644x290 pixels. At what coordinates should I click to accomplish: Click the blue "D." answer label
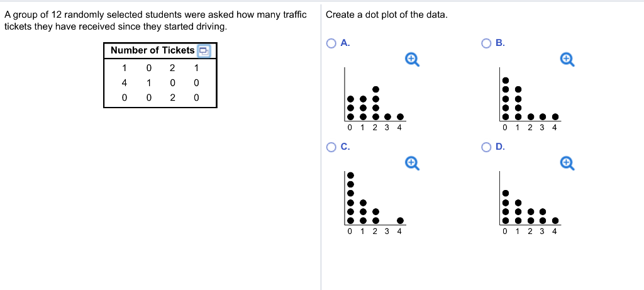pyautogui.click(x=500, y=147)
